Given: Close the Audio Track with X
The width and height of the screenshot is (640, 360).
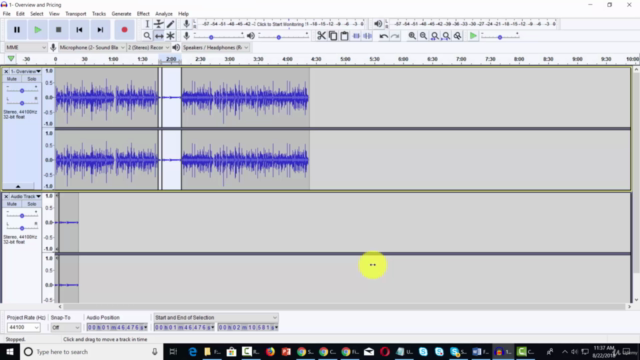Looking at the screenshot, I should [x=6, y=196].
